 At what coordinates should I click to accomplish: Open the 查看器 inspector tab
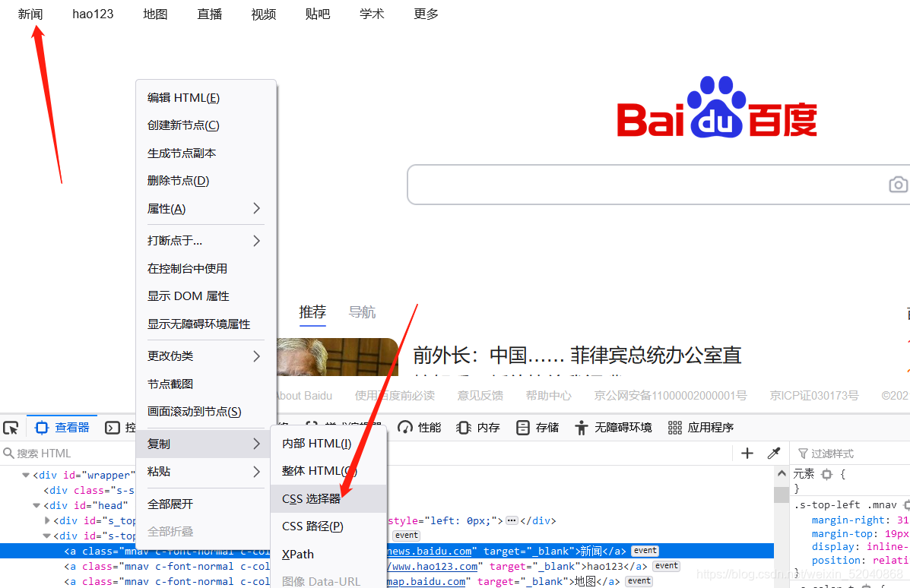[62, 428]
